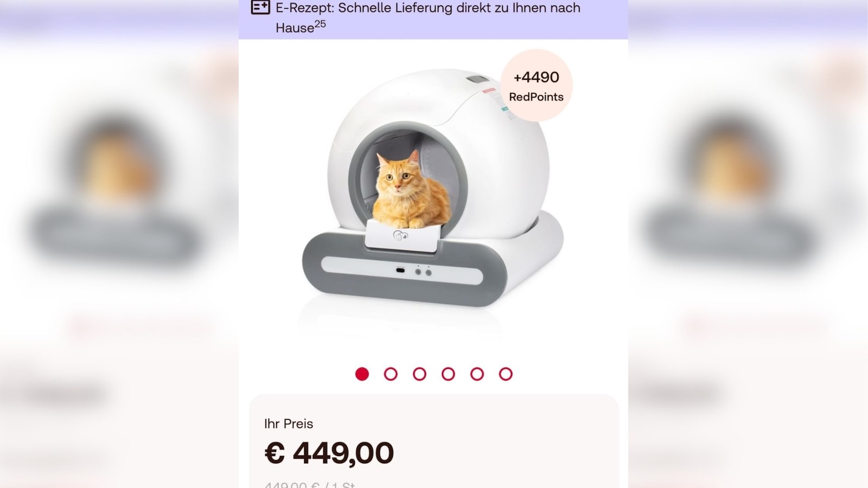The image size is (868, 488).
Task: Switch to the second carousel image dot
Action: [x=391, y=374]
